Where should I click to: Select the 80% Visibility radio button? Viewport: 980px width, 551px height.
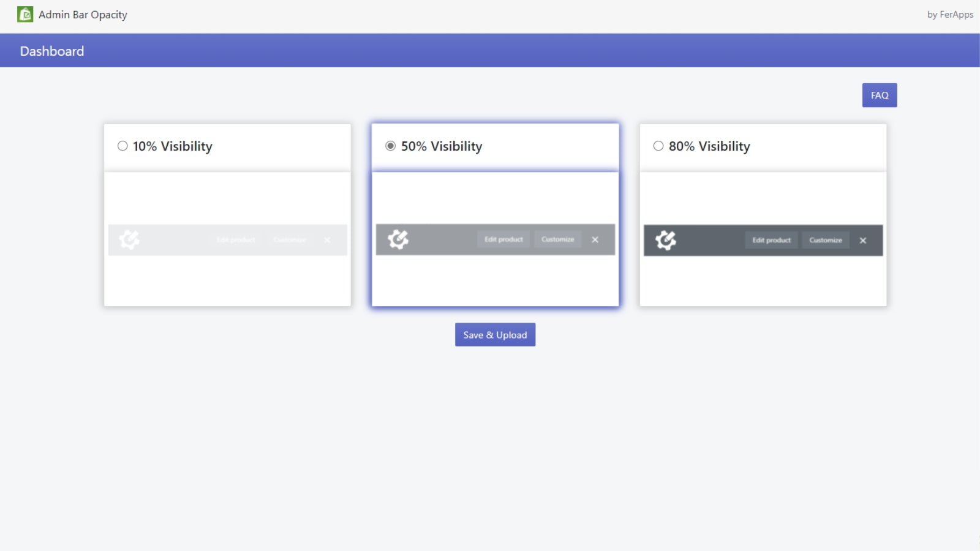[x=658, y=146]
